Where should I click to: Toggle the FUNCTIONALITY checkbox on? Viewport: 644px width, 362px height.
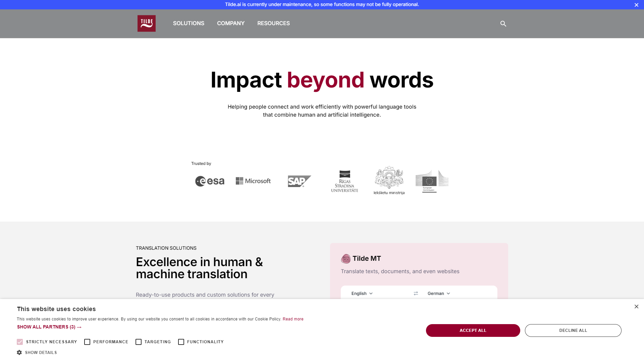[181, 342]
